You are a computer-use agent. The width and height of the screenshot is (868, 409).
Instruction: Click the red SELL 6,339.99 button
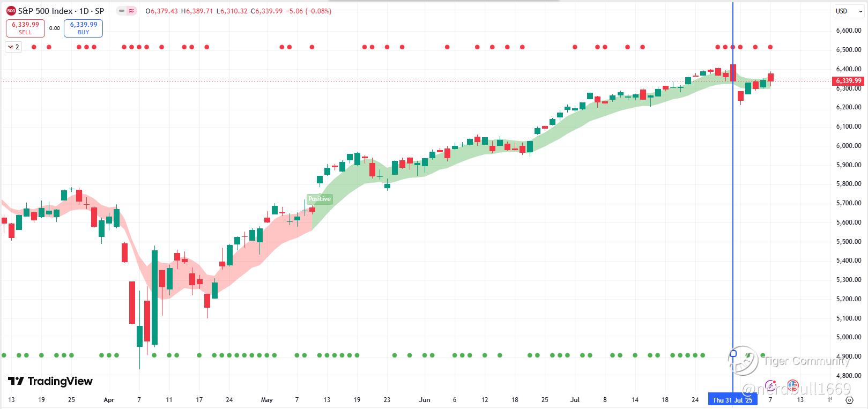(x=25, y=28)
